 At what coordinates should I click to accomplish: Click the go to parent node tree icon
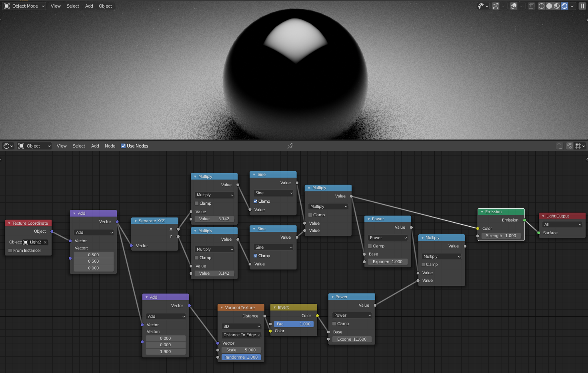[x=560, y=146]
